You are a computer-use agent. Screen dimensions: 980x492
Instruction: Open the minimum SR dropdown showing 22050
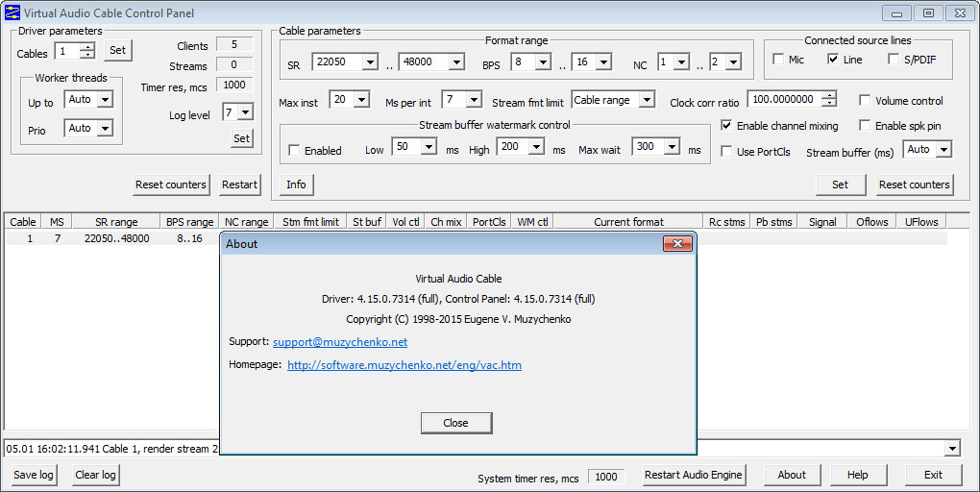[x=370, y=61]
